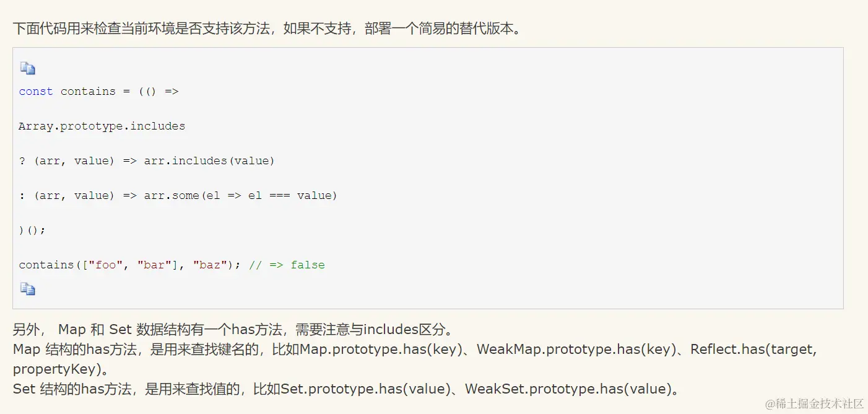Click the "foo" string literal
Image resolution: width=868 pixels, height=414 pixels.
[x=105, y=265]
